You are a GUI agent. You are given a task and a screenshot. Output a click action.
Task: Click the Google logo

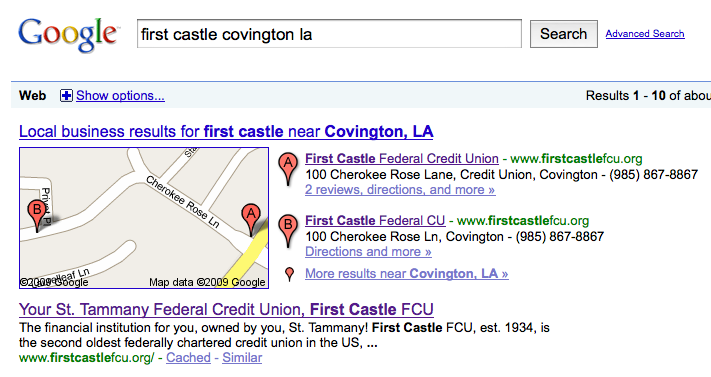click(68, 34)
